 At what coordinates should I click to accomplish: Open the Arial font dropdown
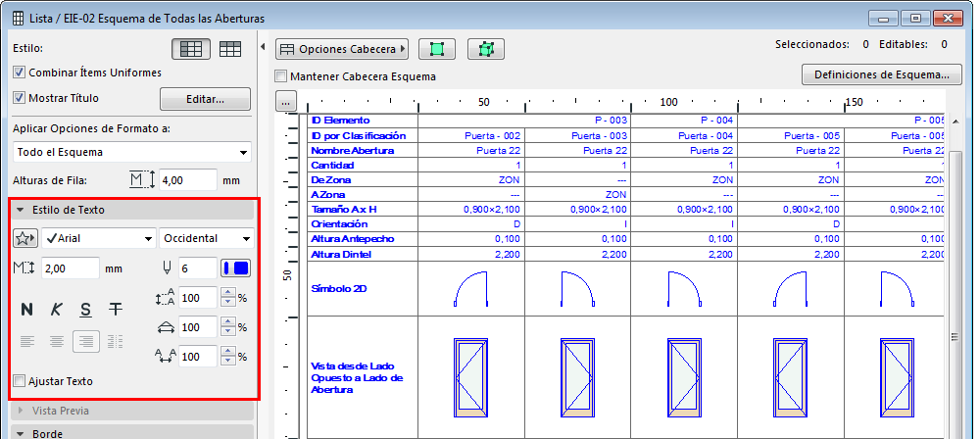[x=98, y=238]
